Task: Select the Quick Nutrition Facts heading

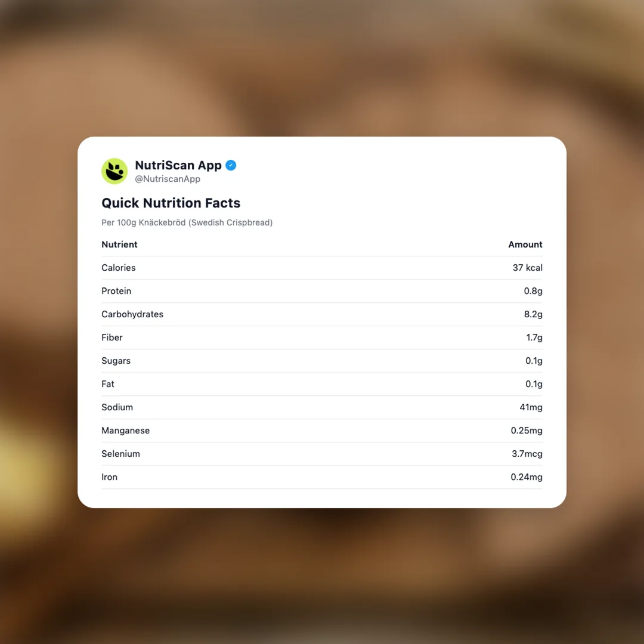Action: point(171,203)
